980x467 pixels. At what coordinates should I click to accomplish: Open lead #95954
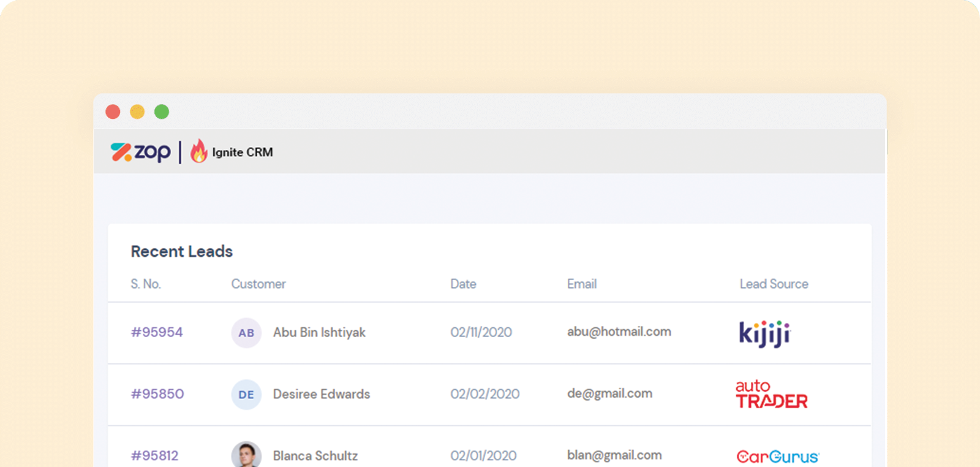pyautogui.click(x=157, y=332)
